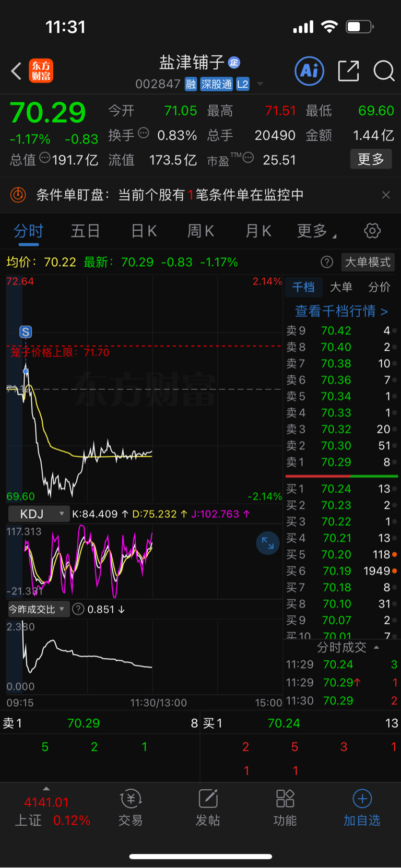Switch to the 日K chart tab

144,231
